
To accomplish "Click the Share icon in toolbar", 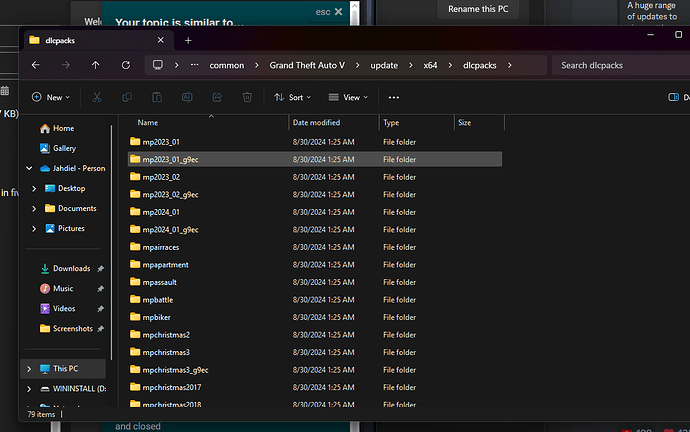I will [x=217, y=97].
